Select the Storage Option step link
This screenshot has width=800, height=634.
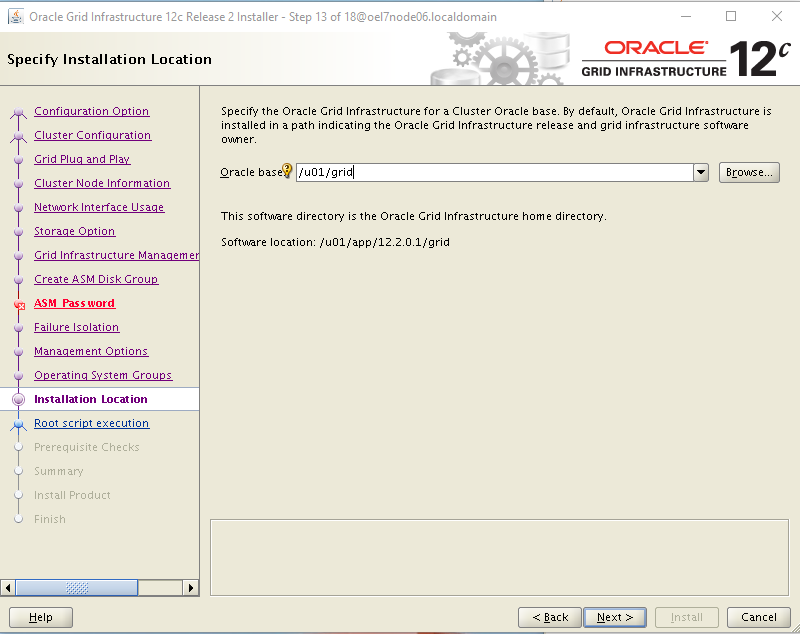click(x=74, y=231)
